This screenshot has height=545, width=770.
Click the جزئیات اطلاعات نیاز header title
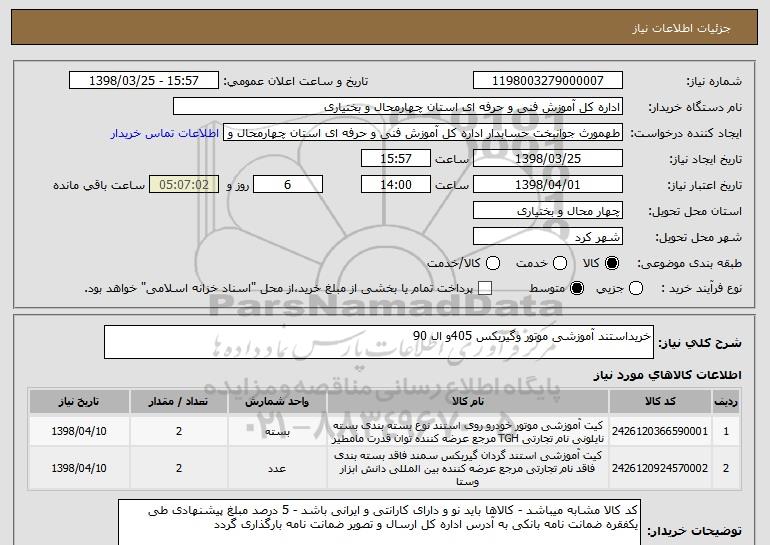click(682, 28)
